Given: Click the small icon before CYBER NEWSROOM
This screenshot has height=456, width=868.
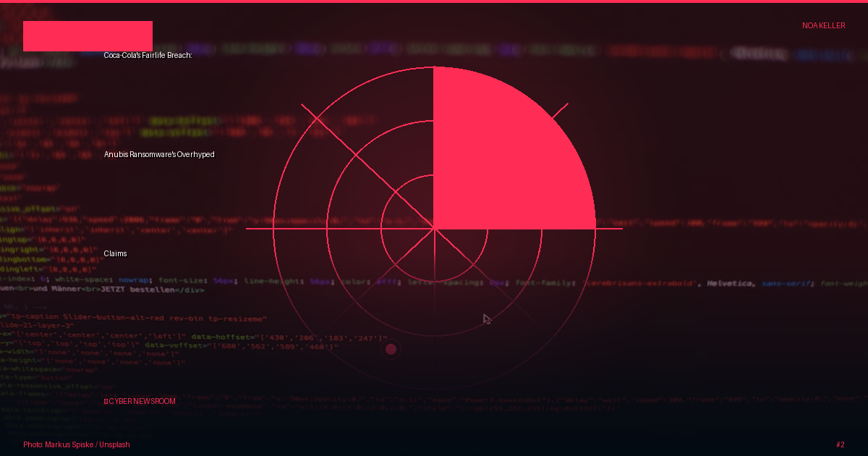Looking at the screenshot, I should pyautogui.click(x=106, y=402).
